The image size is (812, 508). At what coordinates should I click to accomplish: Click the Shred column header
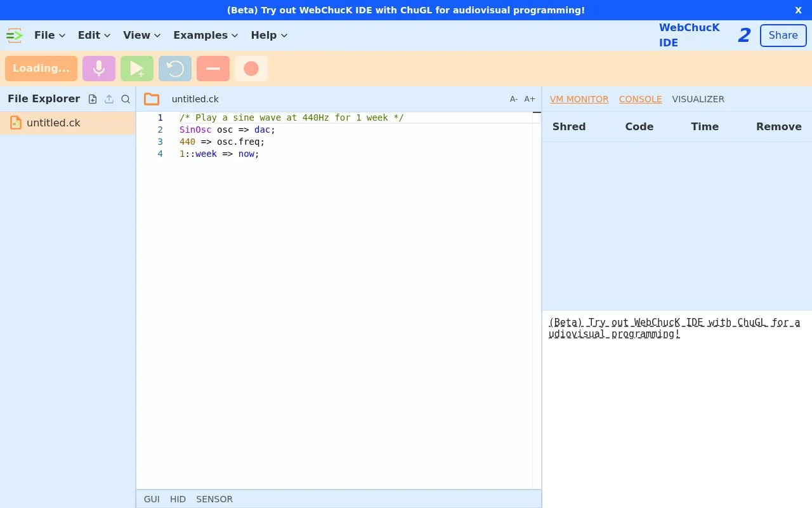[x=569, y=126]
